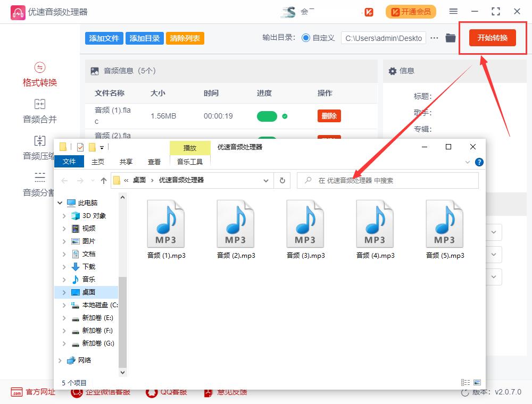
Task: Click the green progress pill for 音频(1).flac
Action: point(267,115)
